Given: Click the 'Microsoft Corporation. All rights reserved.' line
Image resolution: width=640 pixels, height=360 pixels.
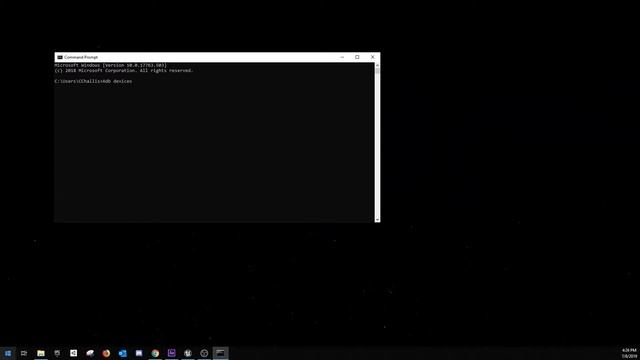Looking at the screenshot, I should pyautogui.click(x=124, y=71).
